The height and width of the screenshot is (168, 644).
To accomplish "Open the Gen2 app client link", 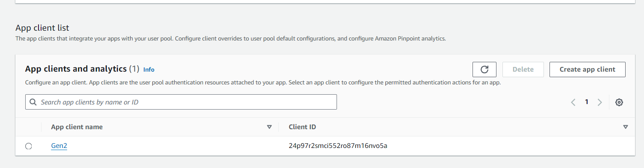I will coord(59,146).
